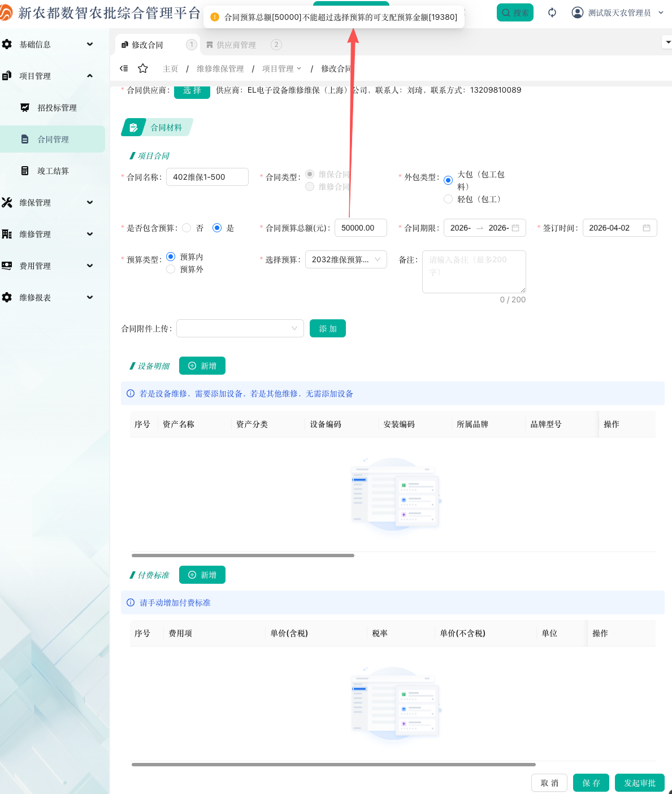Click 取消 button
The width and height of the screenshot is (672, 794).
coord(549,783)
